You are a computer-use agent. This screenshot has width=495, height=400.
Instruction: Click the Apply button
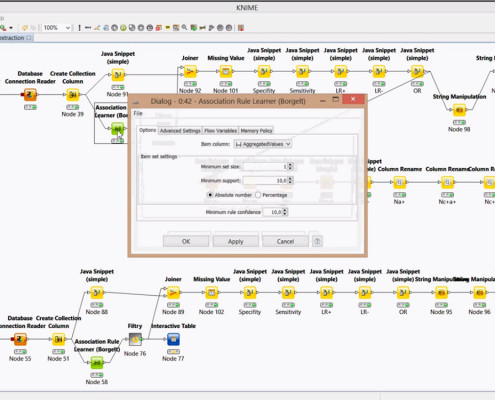[x=236, y=241]
